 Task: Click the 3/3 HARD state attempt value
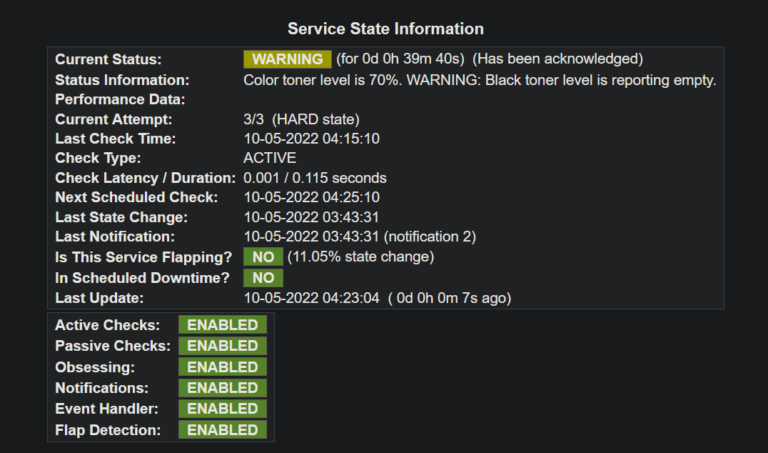pos(301,119)
